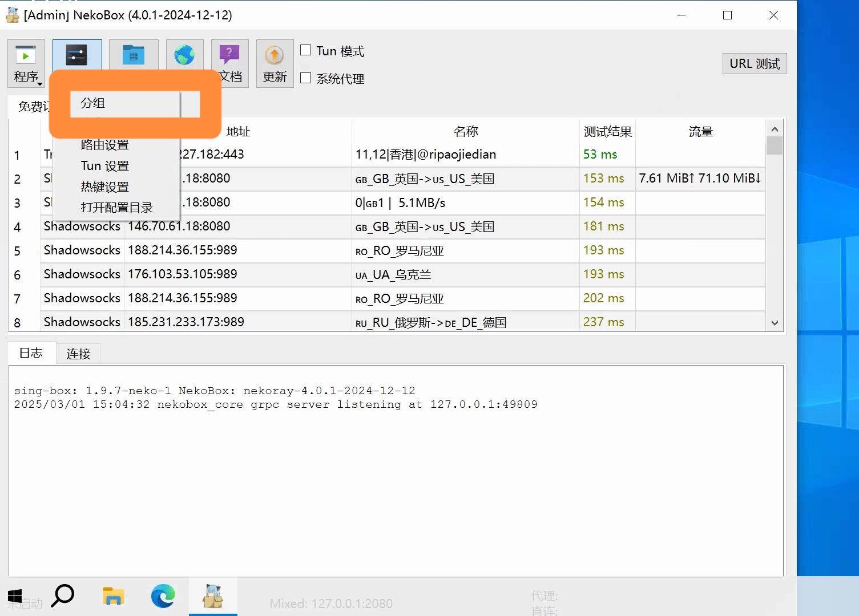
Task: Click traffic cell 7.61 MiB↑ 71.10 MiB↓
Action: click(x=700, y=179)
